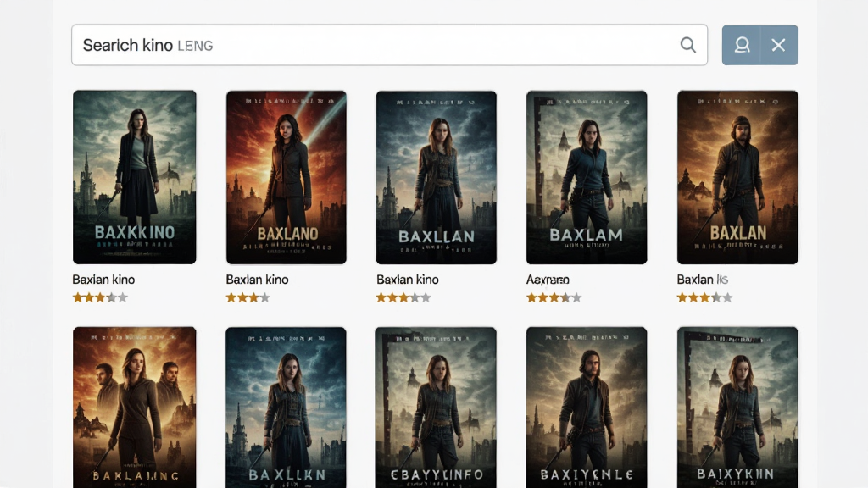Click star rating under 'Baxlan ks' title
The height and width of the screenshot is (488, 868).
click(704, 297)
